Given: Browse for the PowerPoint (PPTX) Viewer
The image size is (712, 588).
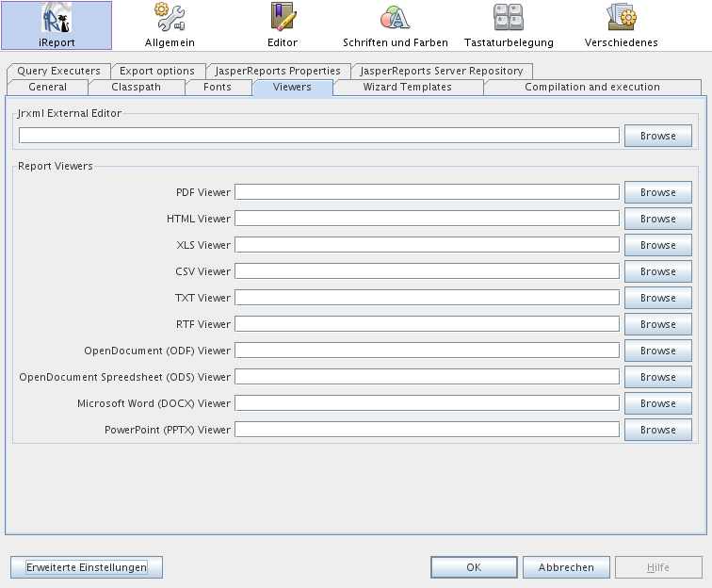Looking at the screenshot, I should tap(657, 430).
